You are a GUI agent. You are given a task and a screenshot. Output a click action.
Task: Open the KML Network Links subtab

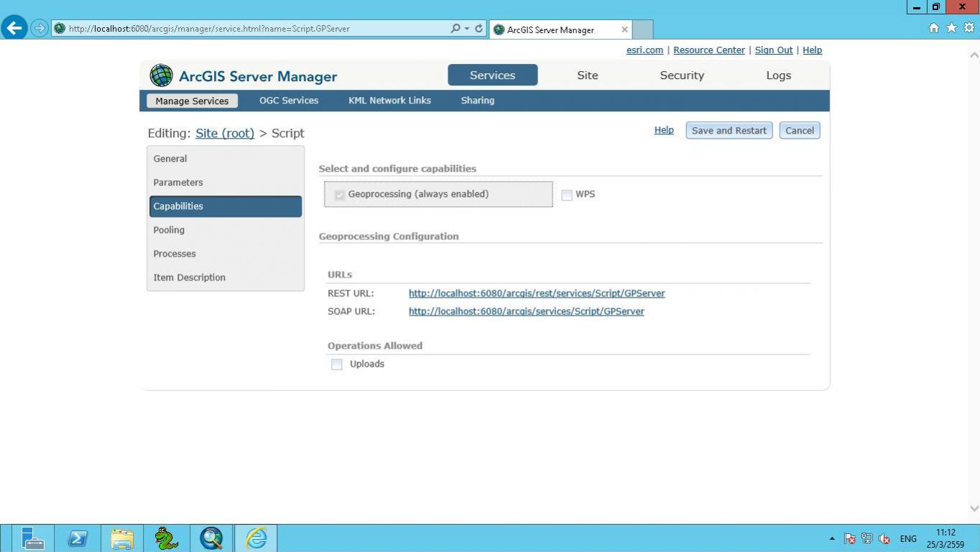point(389,101)
